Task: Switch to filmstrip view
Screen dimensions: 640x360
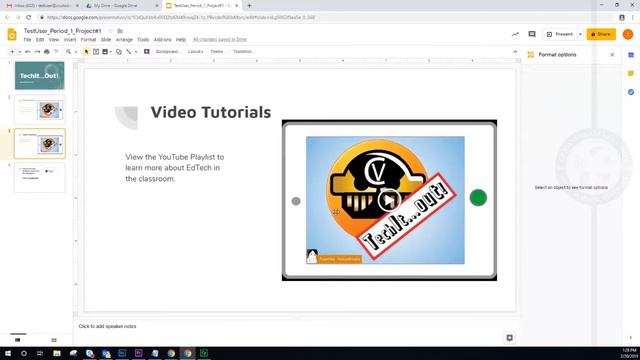Action: click(18, 340)
